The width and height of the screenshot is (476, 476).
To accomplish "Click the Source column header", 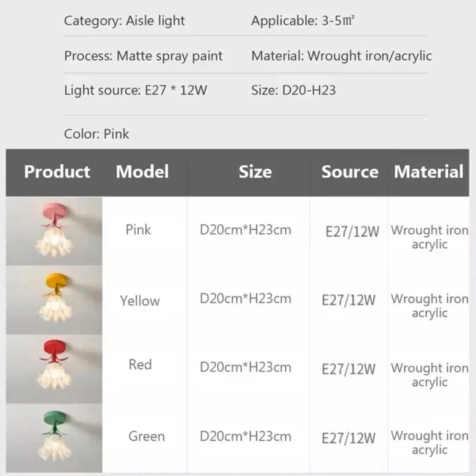I will (x=350, y=171).
